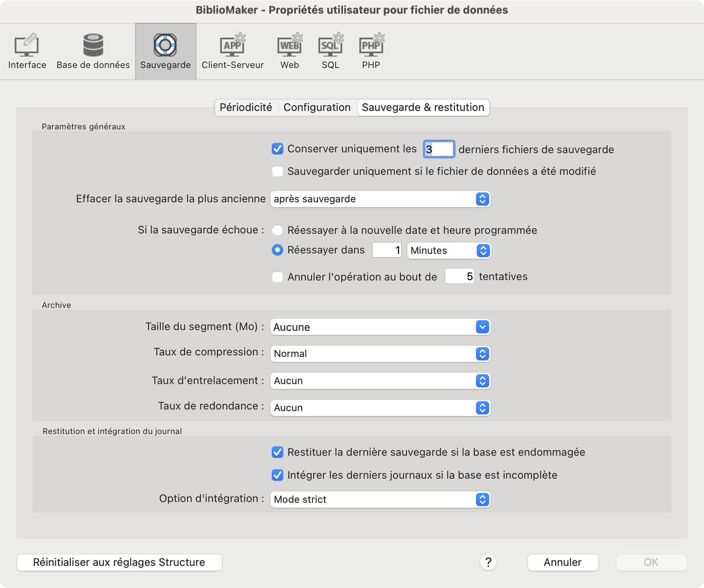Screen dimensions: 704x588
Task: Open Effacer la sauvegarde la plus ancienne dropdown
Action: (380, 199)
